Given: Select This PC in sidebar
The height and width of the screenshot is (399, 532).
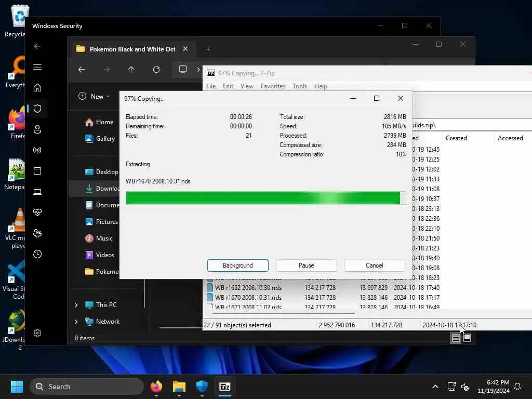Looking at the screenshot, I should click(x=101, y=305).
